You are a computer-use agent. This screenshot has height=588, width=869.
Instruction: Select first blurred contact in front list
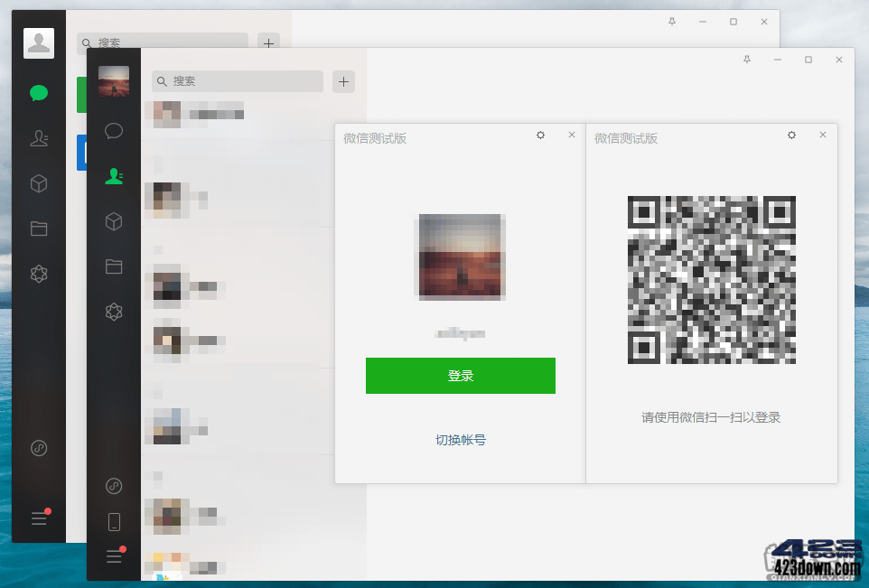(238, 115)
